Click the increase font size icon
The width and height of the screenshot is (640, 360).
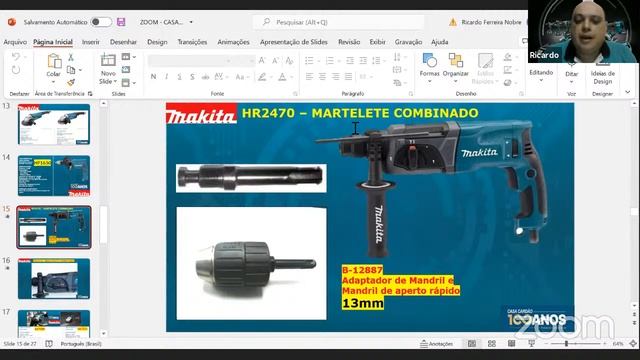(262, 61)
